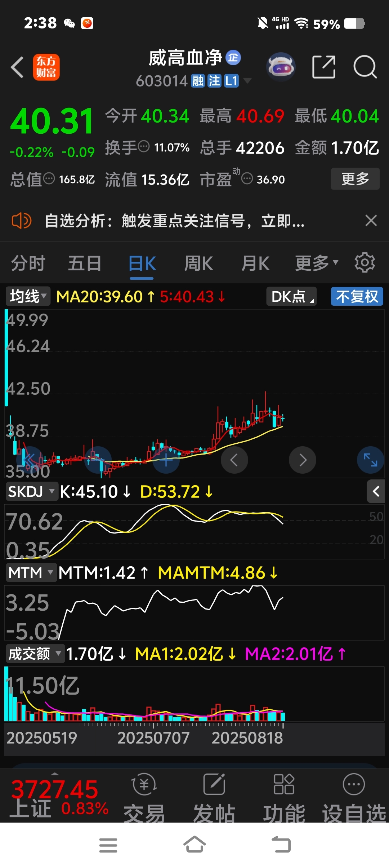
Task: Expand the stock code dropdown triangle
Action: 247,81
